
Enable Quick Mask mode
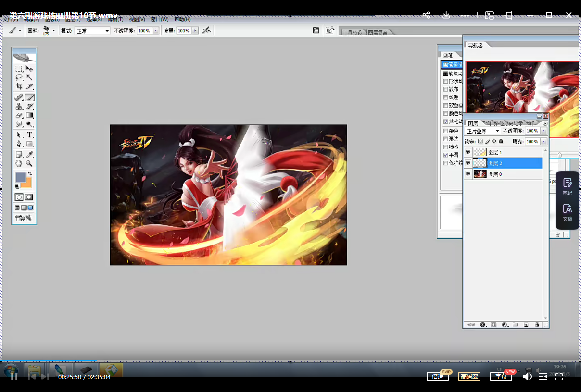tap(29, 197)
